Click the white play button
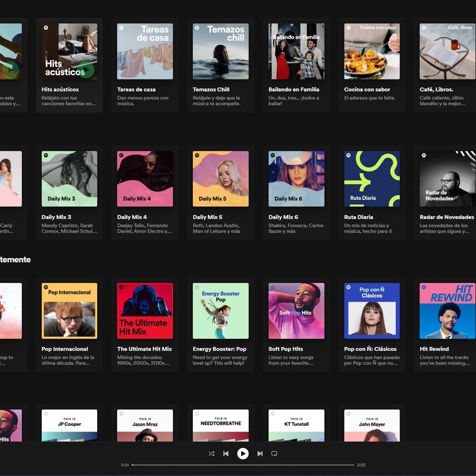 (242, 453)
